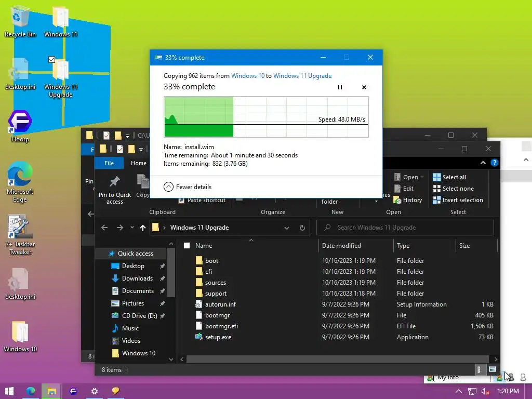Go up one folder level
The width and height of the screenshot is (532, 399).
click(143, 228)
